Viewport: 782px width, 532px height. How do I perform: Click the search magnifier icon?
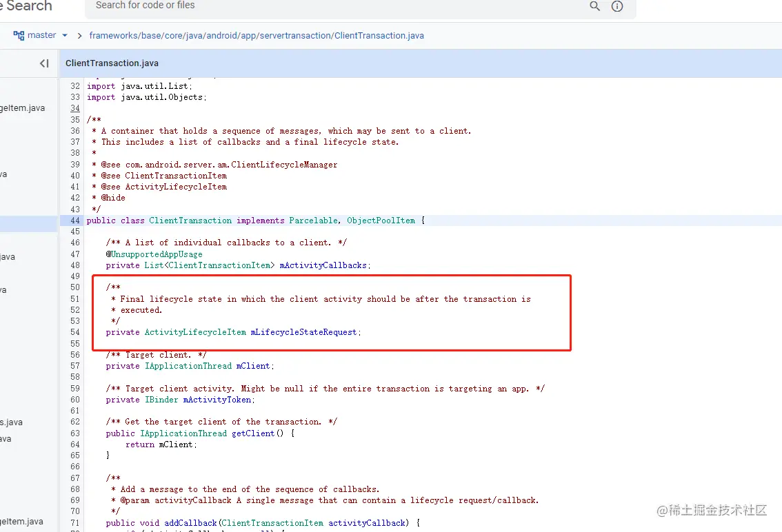(594, 6)
